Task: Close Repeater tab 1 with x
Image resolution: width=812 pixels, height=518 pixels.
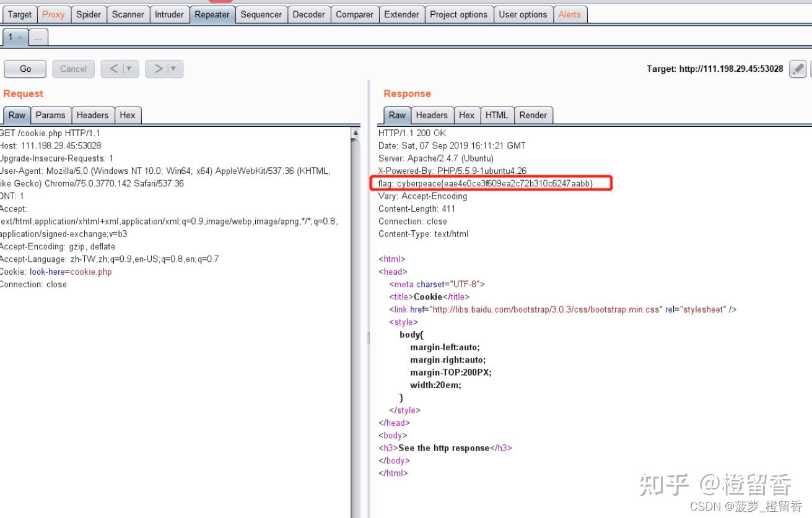Action: click(x=20, y=38)
